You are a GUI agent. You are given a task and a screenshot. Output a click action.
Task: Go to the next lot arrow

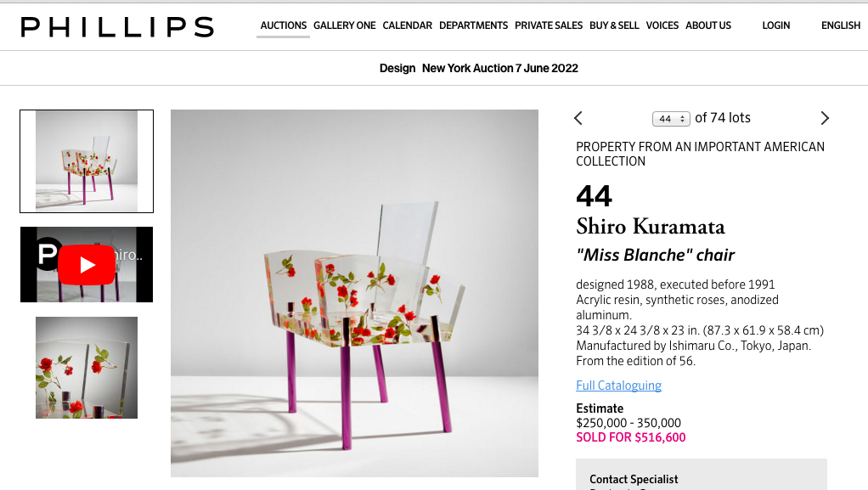[x=825, y=118]
